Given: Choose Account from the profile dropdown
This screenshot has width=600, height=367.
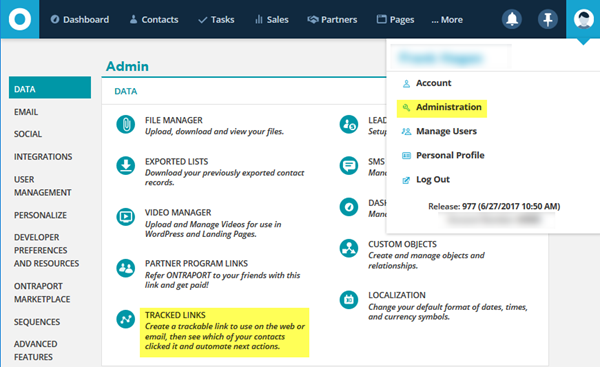Looking at the screenshot, I should [434, 83].
